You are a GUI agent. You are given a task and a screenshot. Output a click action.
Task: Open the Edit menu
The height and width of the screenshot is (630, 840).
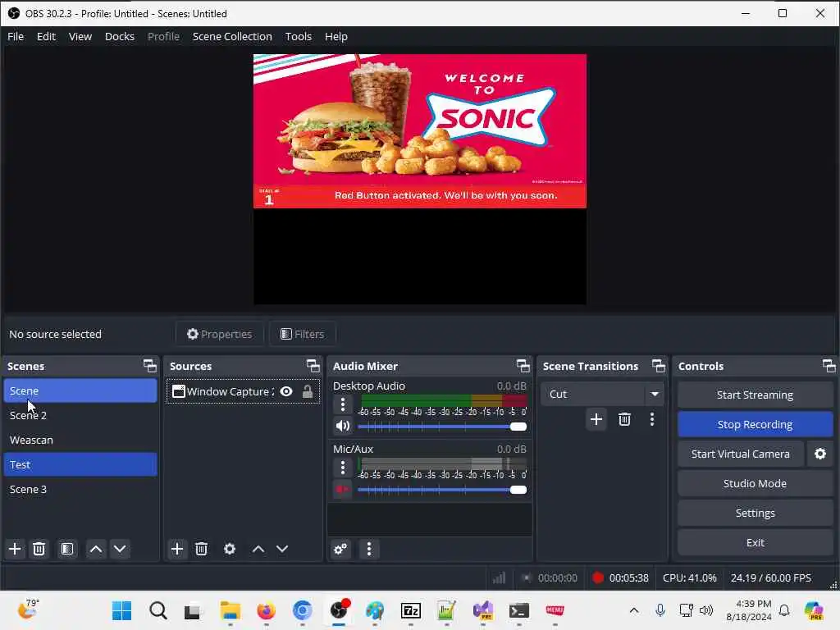[x=46, y=36]
